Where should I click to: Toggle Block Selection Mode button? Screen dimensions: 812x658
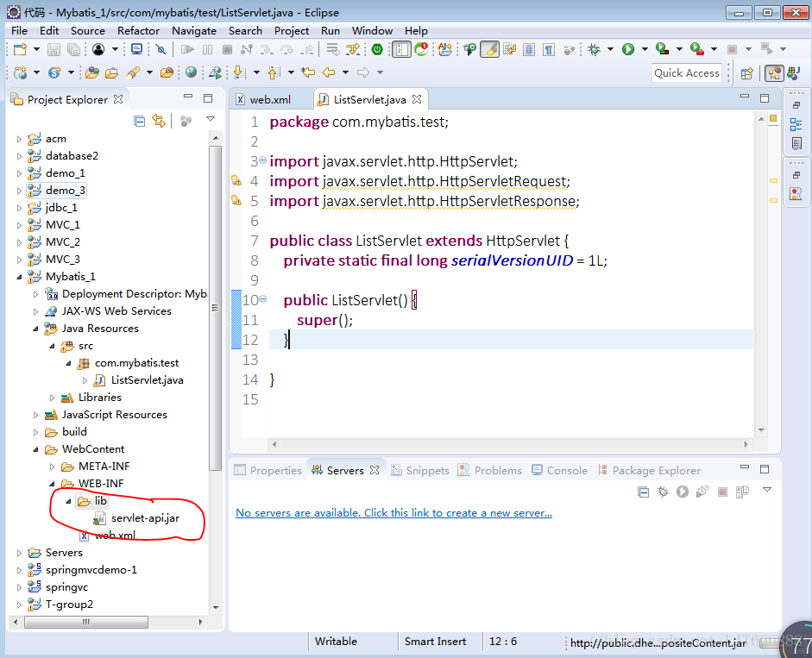(529, 50)
